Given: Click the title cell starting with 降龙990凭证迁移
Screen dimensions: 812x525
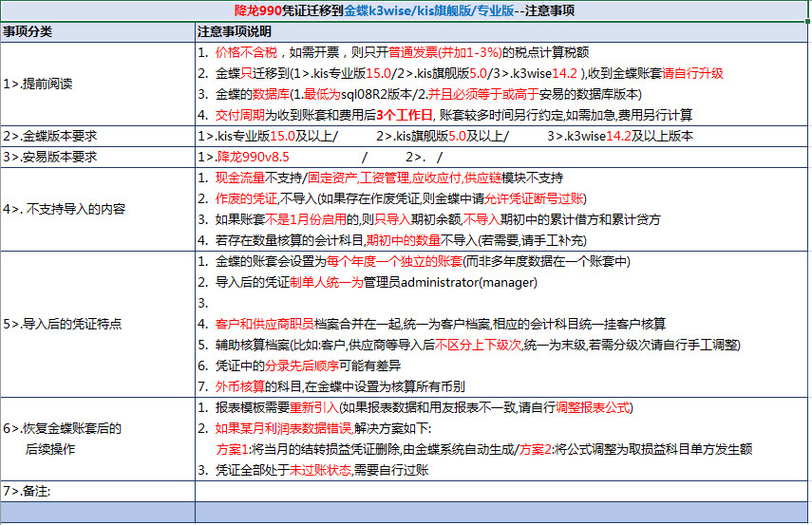Looking at the screenshot, I should 406,11.
